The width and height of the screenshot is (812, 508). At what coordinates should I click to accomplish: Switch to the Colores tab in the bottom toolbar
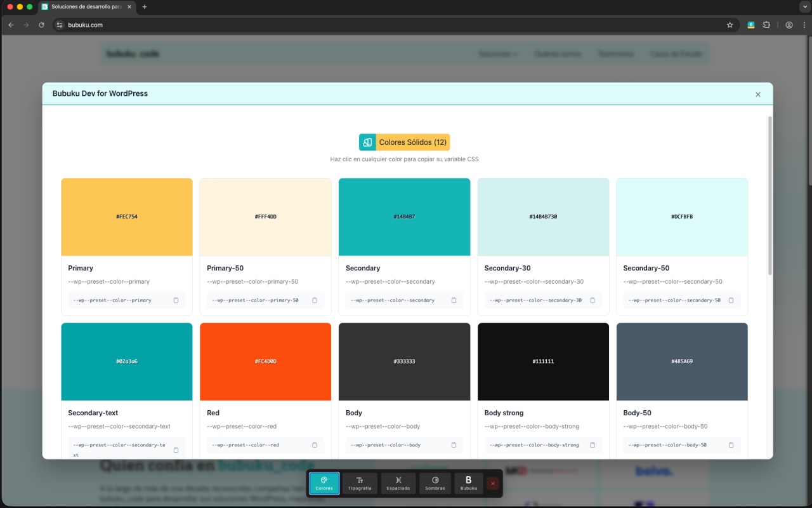click(x=324, y=484)
